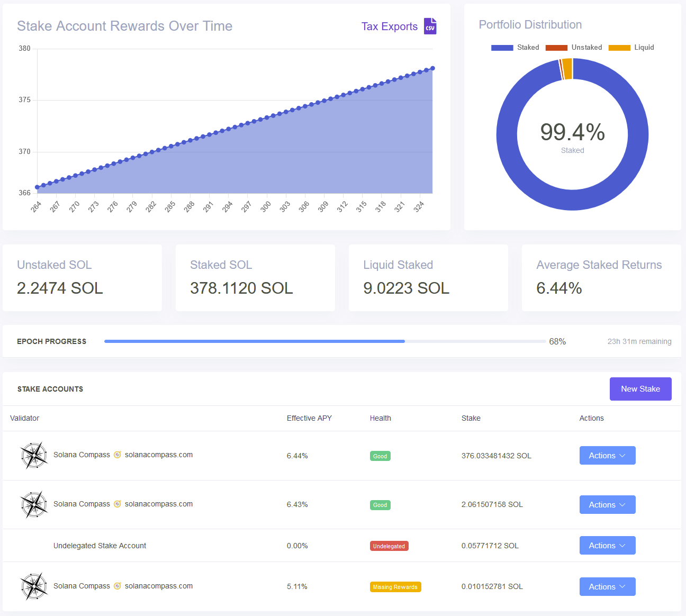Click the Stake column header

[x=471, y=418]
